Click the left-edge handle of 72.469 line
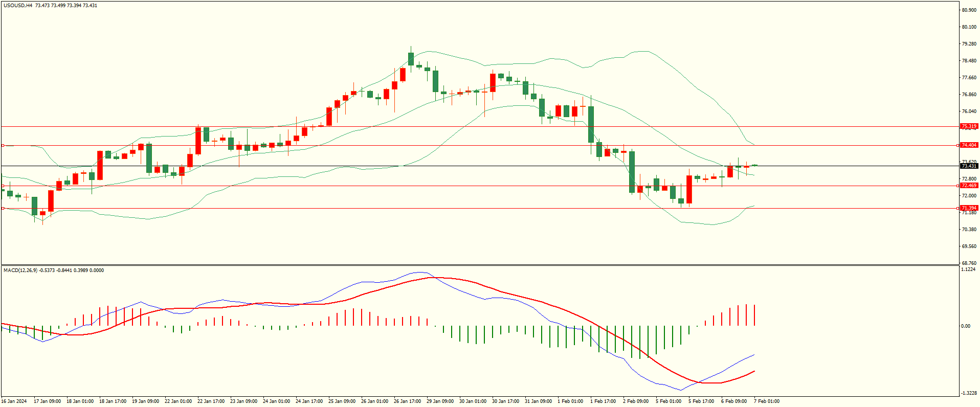Viewport: 980px width, 407px height. pyautogui.click(x=3, y=186)
